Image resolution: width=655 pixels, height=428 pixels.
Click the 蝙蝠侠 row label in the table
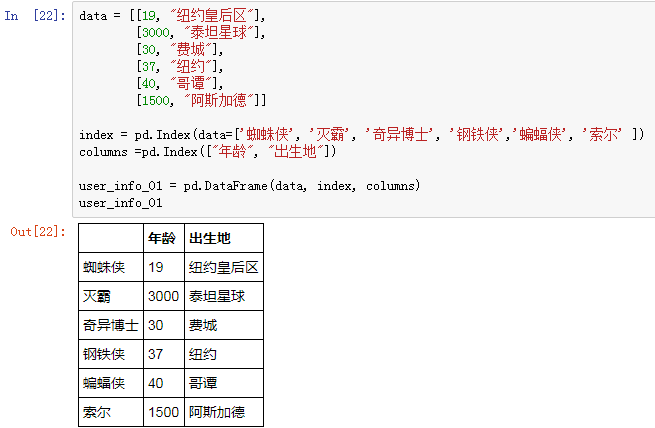pos(111,383)
